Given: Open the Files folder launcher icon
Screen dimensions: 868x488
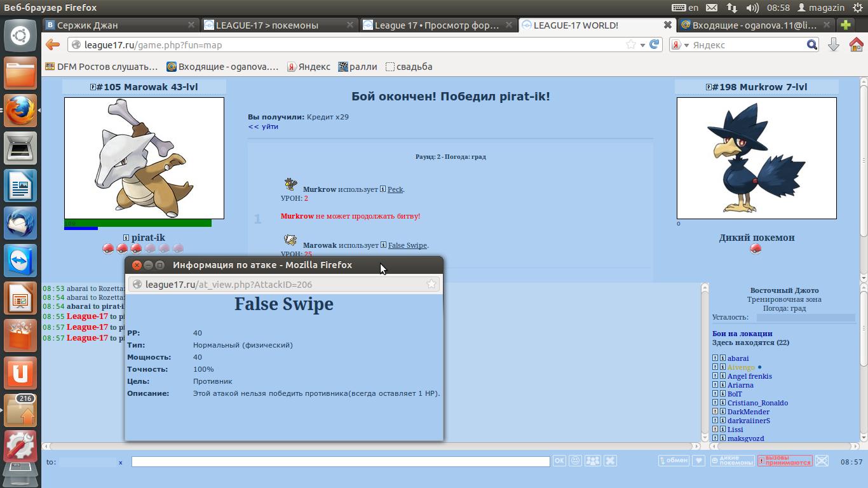Looking at the screenshot, I should [x=20, y=73].
